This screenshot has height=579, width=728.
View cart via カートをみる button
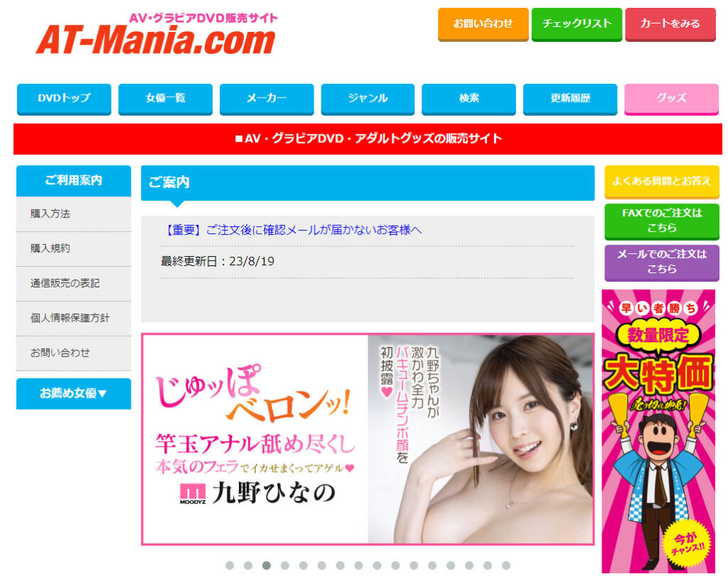670,24
